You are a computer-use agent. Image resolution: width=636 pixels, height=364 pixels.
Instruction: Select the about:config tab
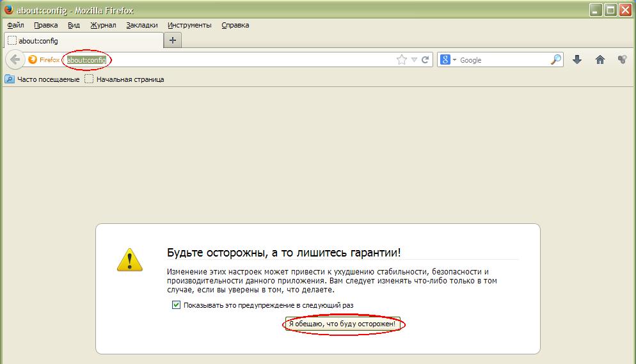click(84, 40)
